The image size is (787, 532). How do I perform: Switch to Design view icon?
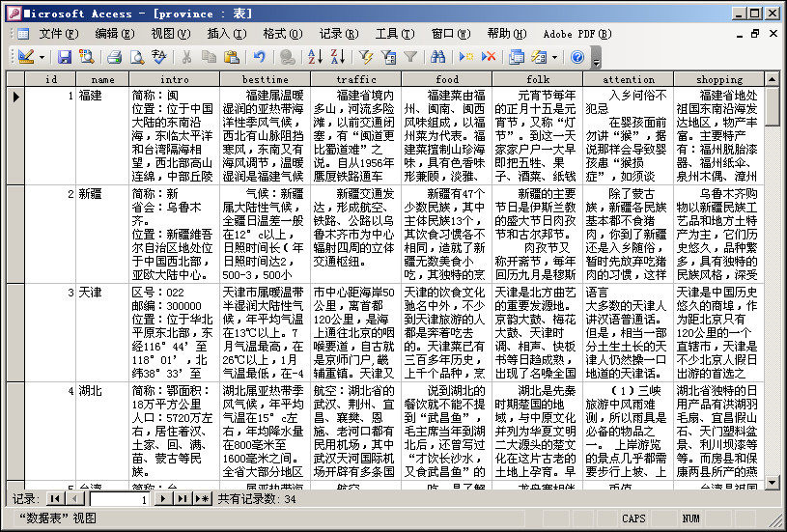coord(26,57)
